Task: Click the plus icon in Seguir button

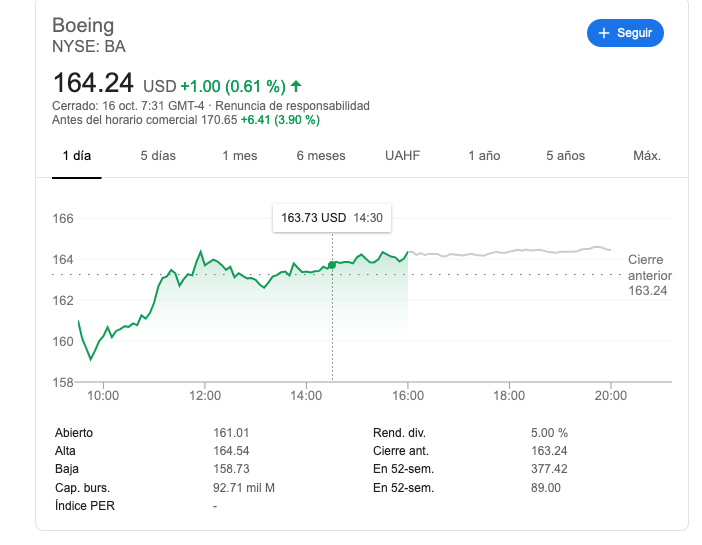Action: [x=603, y=33]
